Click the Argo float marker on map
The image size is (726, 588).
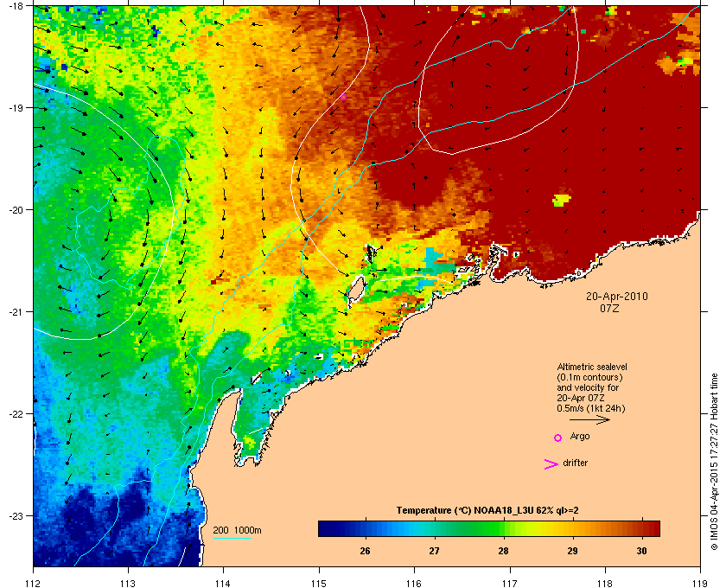(344, 97)
